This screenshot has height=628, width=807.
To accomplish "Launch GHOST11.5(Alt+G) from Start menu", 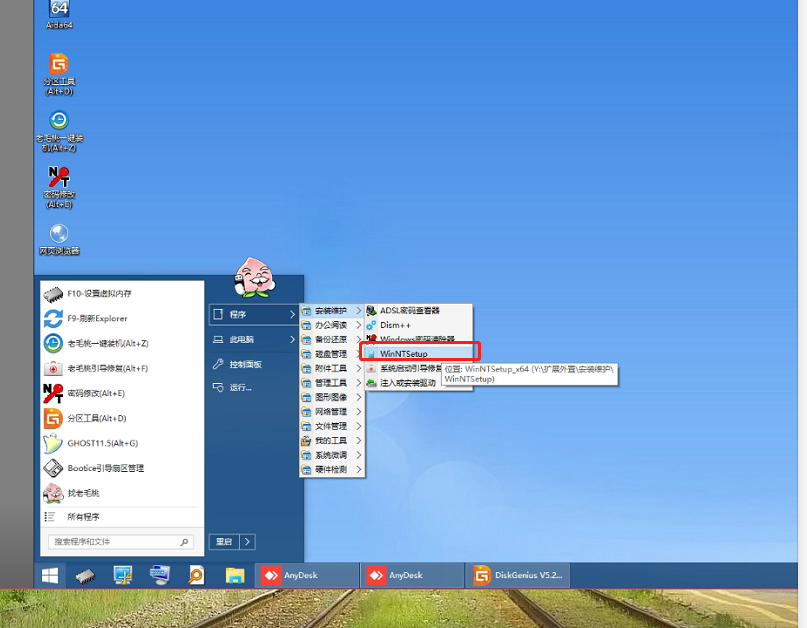I will [122, 443].
